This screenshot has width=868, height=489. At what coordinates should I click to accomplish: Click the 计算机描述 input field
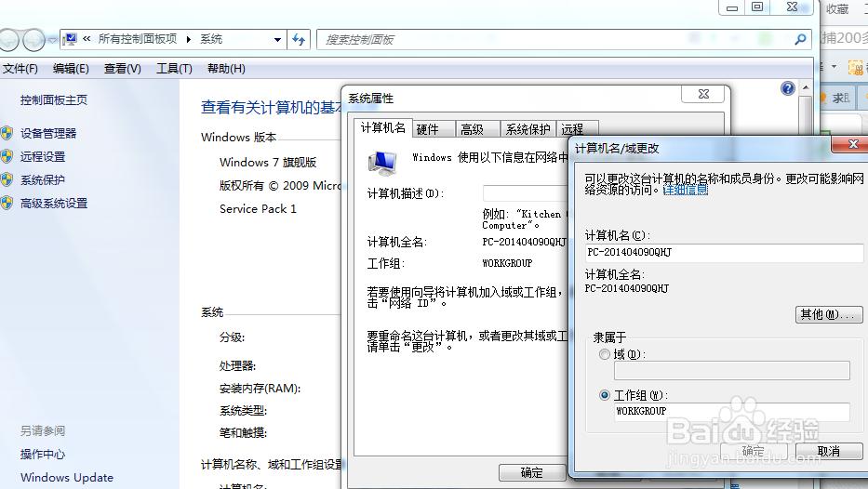[x=526, y=193]
